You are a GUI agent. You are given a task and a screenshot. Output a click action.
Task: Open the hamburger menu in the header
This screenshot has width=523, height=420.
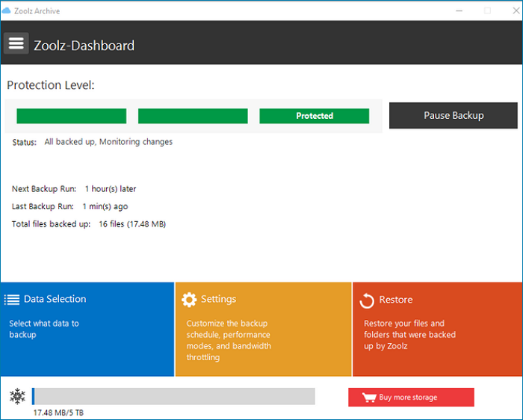(x=16, y=43)
